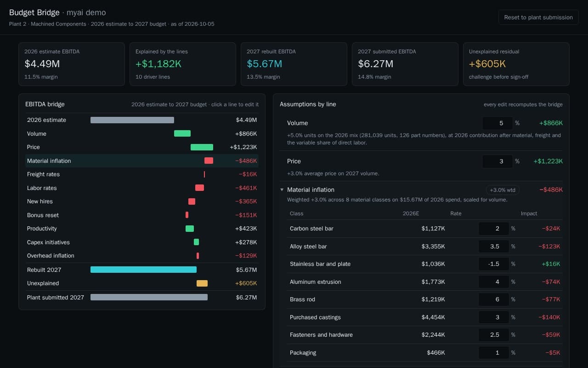Click the 2026 estimate gray bar
Image resolution: width=588 pixels, height=368 pixels.
pos(132,120)
